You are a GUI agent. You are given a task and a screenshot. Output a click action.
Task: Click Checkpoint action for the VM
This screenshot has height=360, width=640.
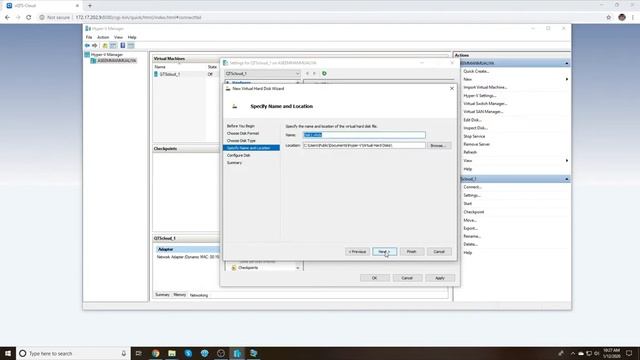pos(473,212)
